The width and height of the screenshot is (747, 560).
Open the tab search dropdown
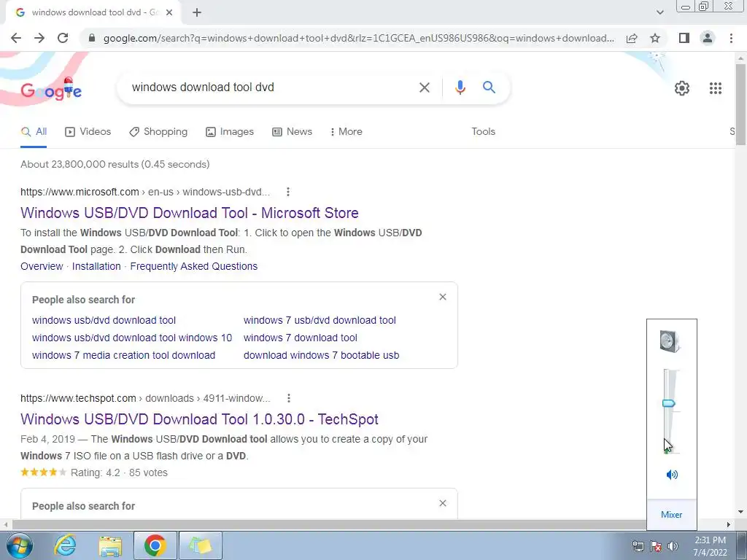tap(659, 13)
